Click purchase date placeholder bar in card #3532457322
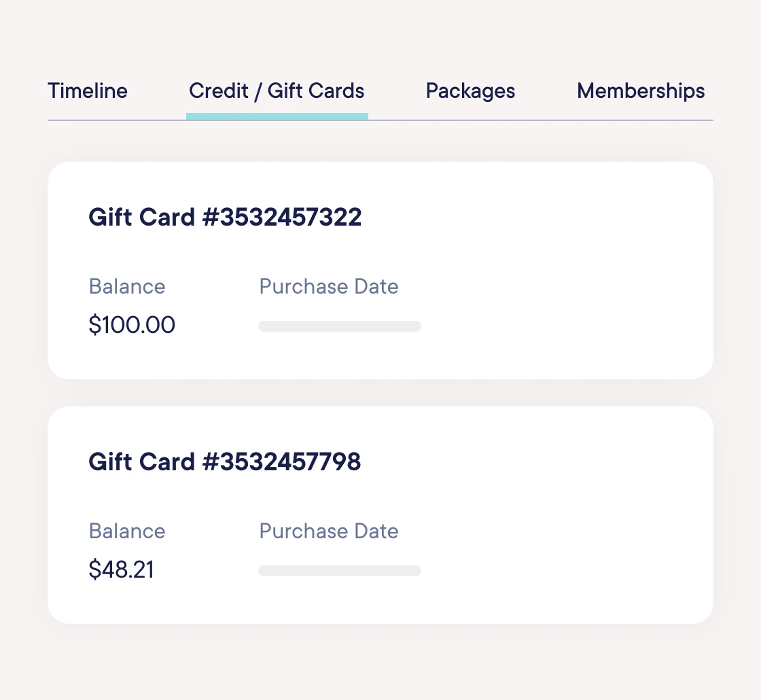This screenshot has height=700, width=761. click(340, 326)
